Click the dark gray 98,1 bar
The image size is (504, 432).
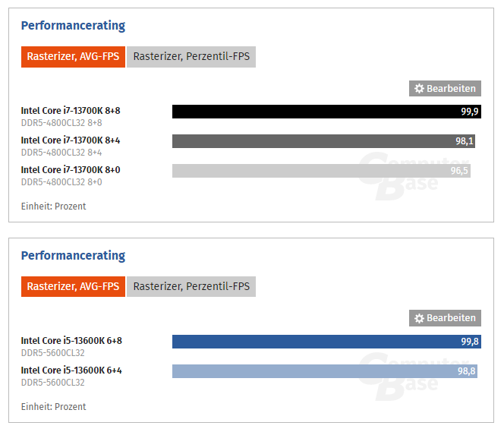pos(323,141)
